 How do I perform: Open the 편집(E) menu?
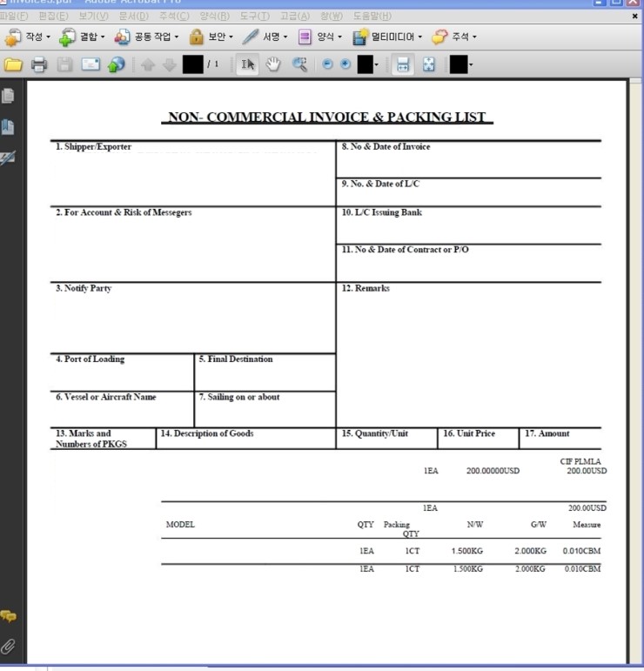point(53,17)
